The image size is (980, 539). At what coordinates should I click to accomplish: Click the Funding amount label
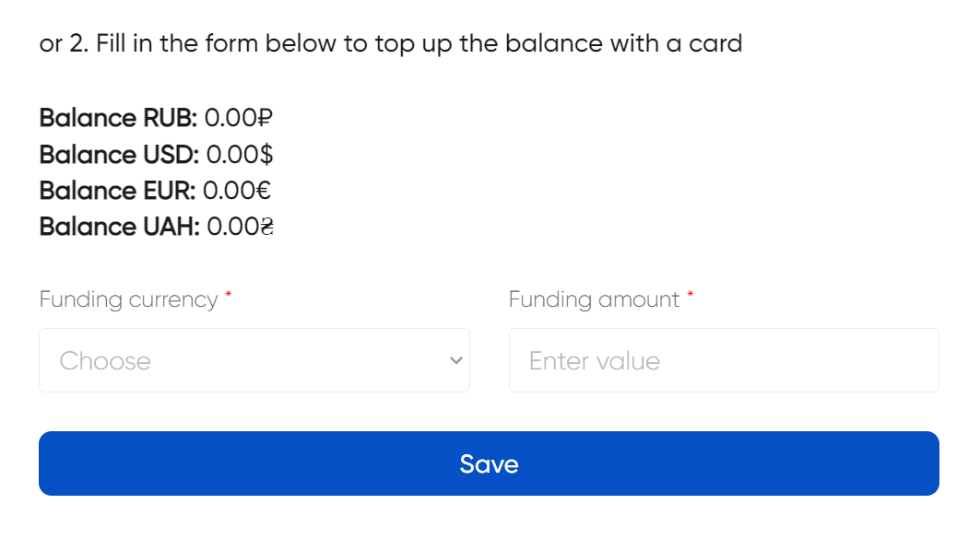(x=595, y=299)
